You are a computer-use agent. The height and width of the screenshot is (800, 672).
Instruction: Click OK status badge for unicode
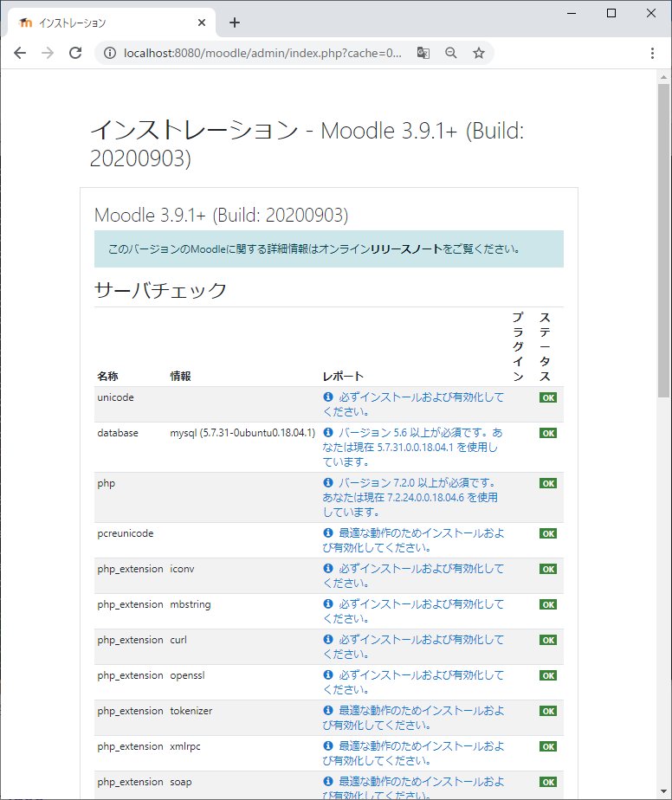click(548, 397)
